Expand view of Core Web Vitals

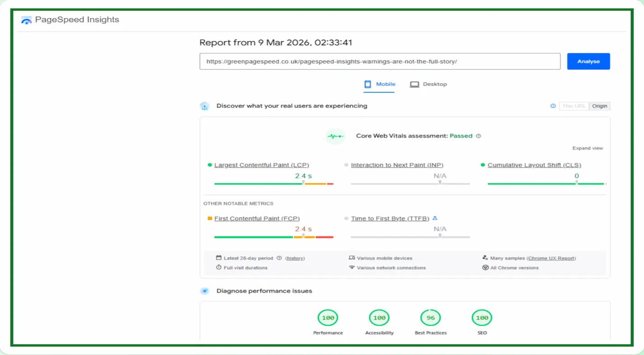coord(588,148)
